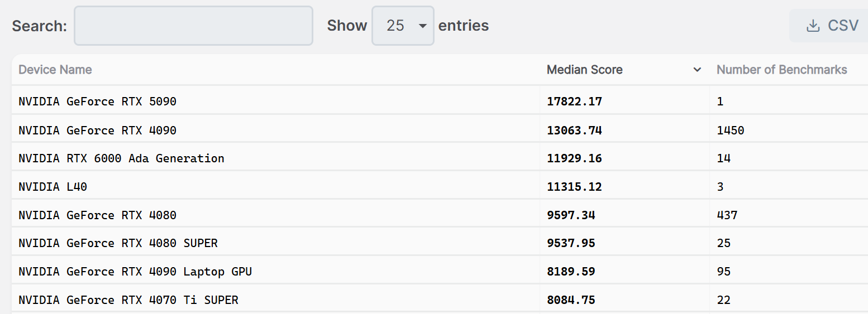The width and height of the screenshot is (868, 314).
Task: Click the 11315.12 score value
Action: click(574, 187)
